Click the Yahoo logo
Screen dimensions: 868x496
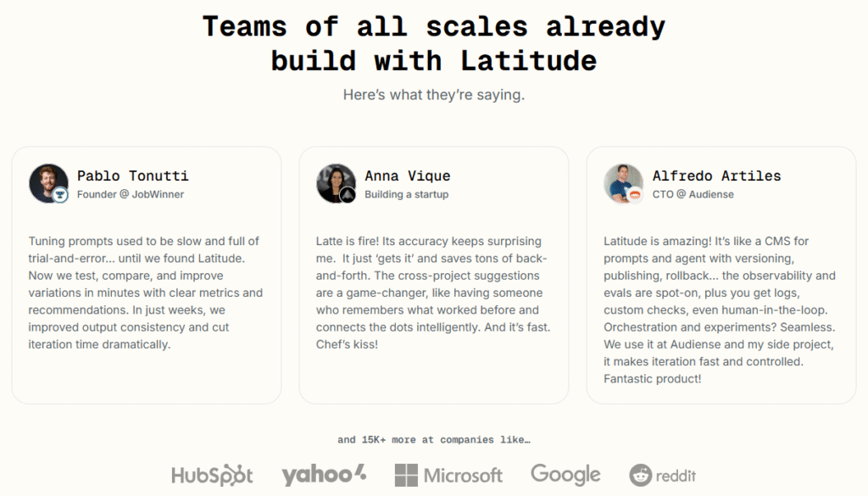(324, 475)
